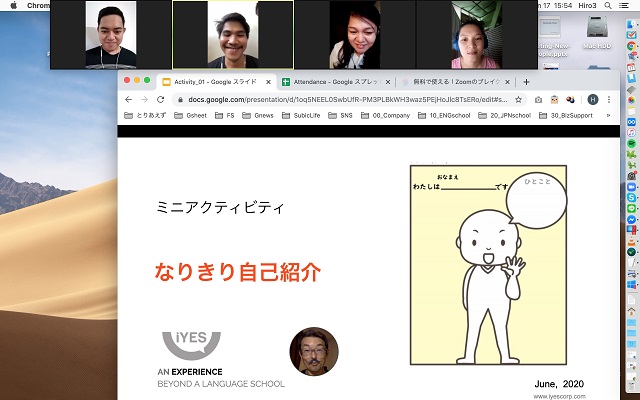Click the colored balls extension icon

[x=570, y=100]
